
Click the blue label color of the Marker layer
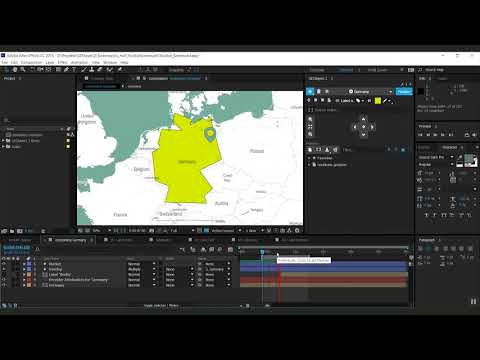[x=29, y=264]
